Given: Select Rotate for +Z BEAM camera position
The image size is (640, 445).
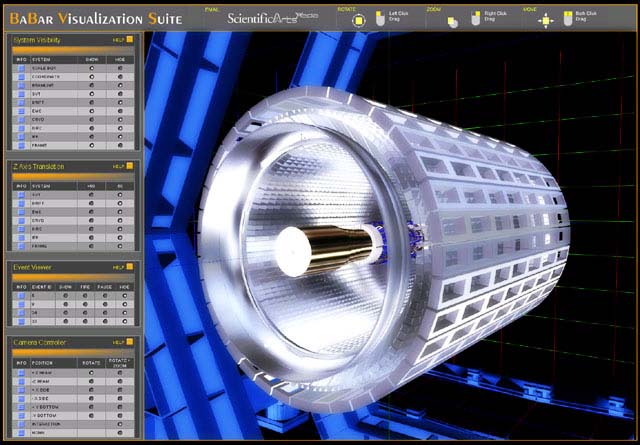Looking at the screenshot, I should (x=91, y=373).
